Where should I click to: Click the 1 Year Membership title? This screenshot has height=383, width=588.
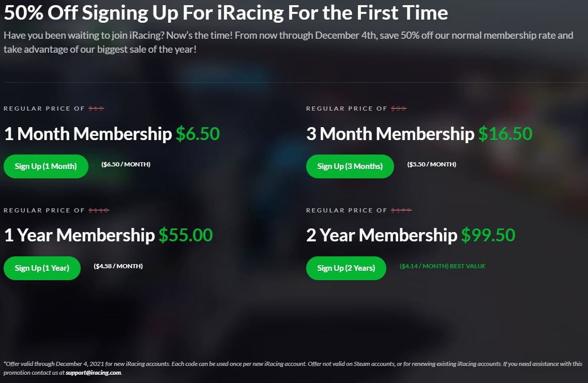pos(79,236)
